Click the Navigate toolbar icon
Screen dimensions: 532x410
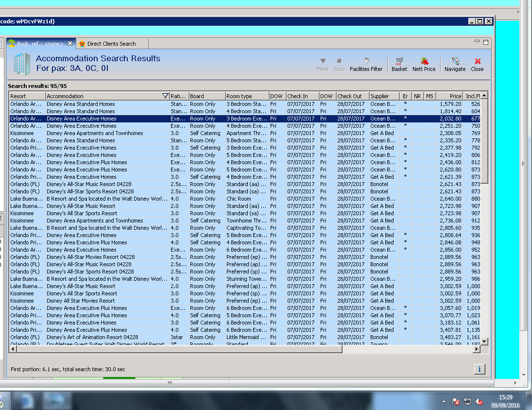click(x=455, y=65)
